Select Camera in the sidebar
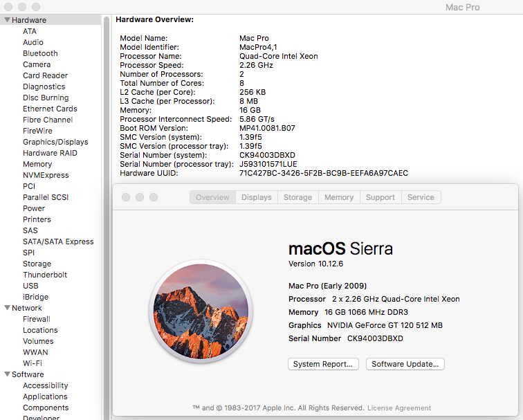Viewport: 523px width, 420px height. point(37,64)
